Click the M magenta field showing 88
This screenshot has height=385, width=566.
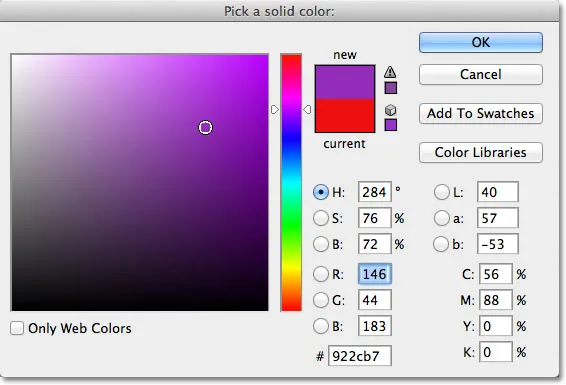tap(496, 300)
